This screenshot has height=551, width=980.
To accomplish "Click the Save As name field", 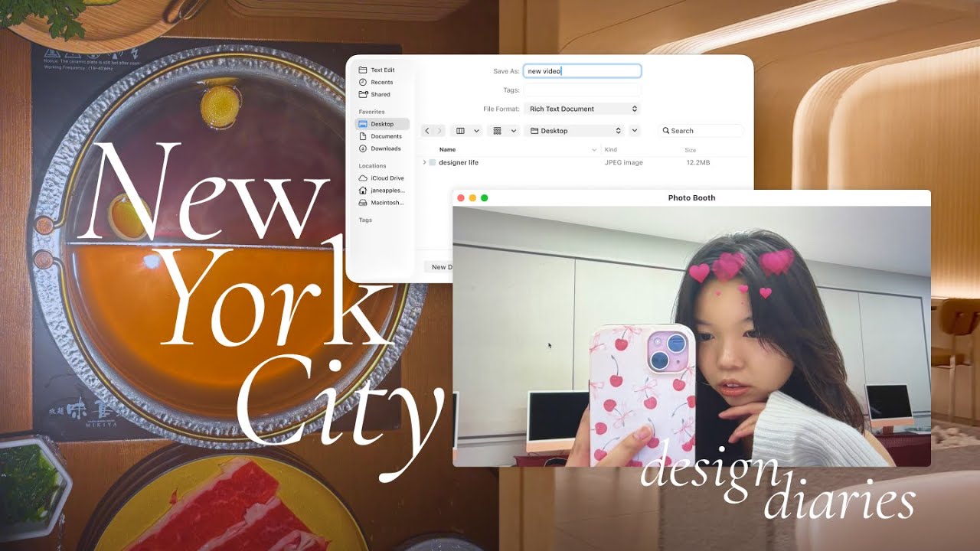I will coord(582,71).
